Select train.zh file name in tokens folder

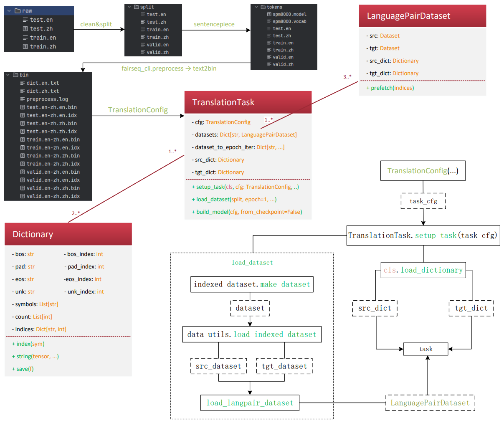283,50
